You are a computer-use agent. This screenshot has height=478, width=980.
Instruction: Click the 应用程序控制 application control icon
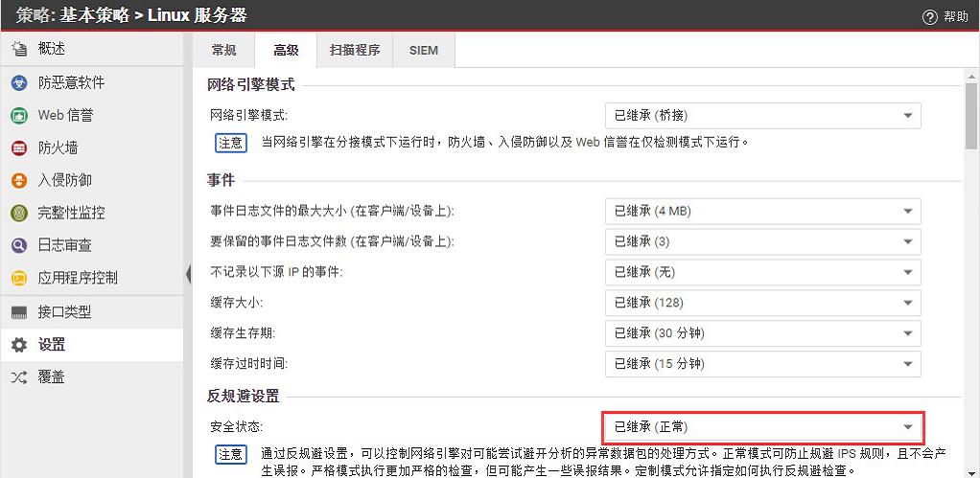[x=19, y=278]
